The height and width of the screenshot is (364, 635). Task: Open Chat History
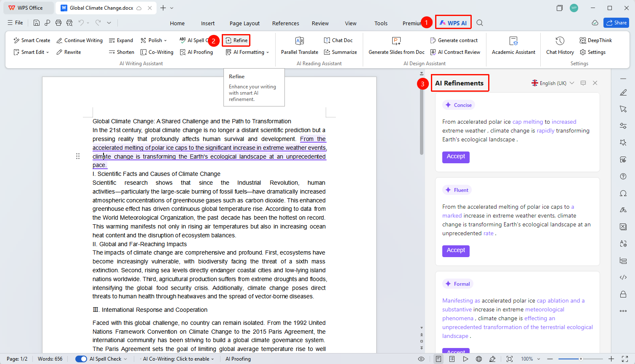click(560, 45)
